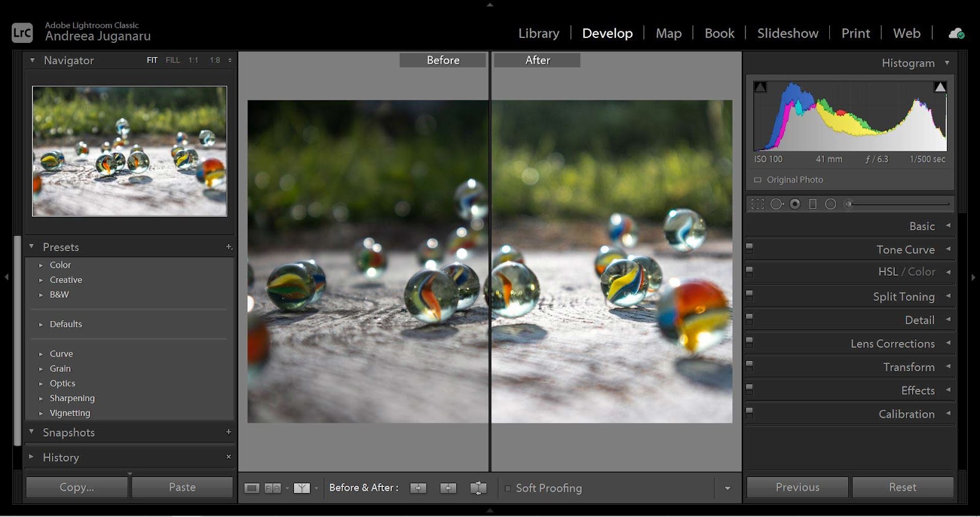Set Navigator zoom to 1:1
The width and height of the screenshot is (980, 517).
194,60
